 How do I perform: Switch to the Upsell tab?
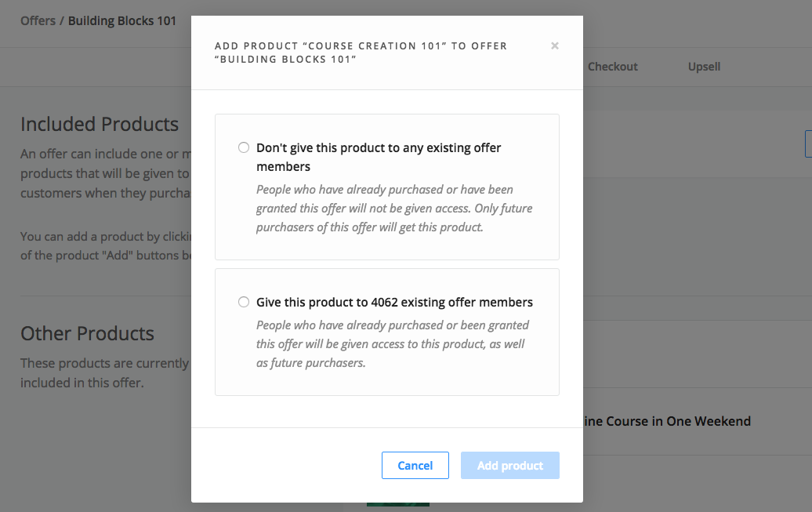(x=704, y=67)
